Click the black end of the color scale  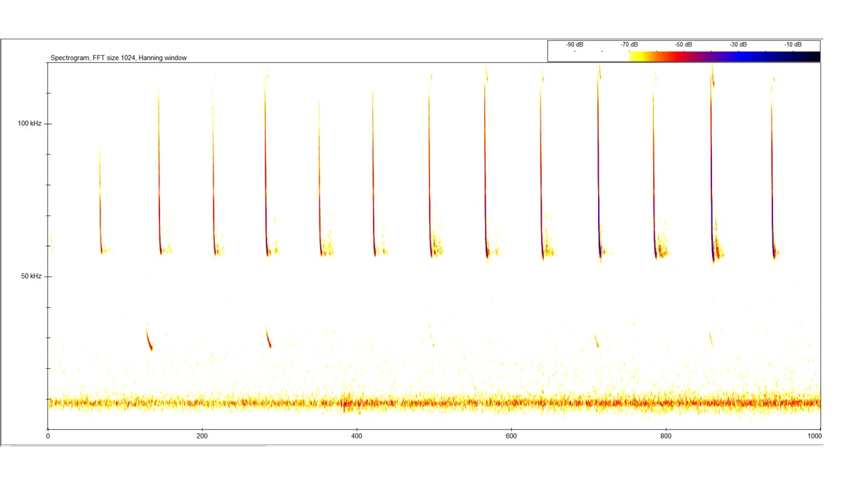coord(810,56)
